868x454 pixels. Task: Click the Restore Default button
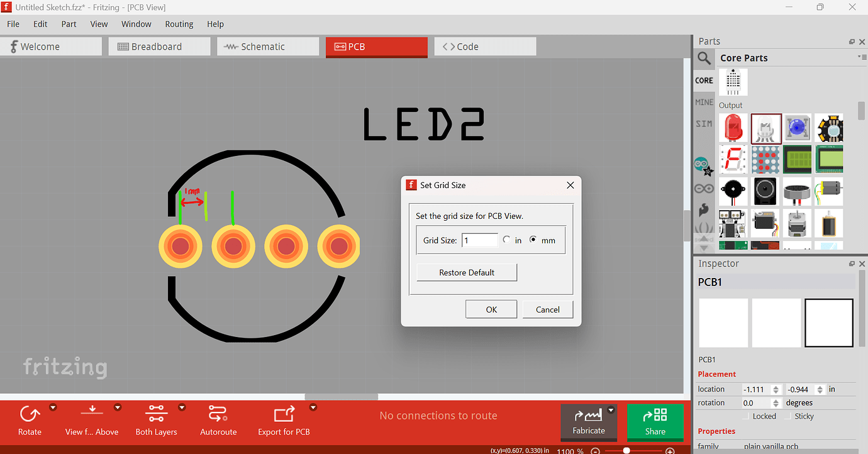click(467, 272)
